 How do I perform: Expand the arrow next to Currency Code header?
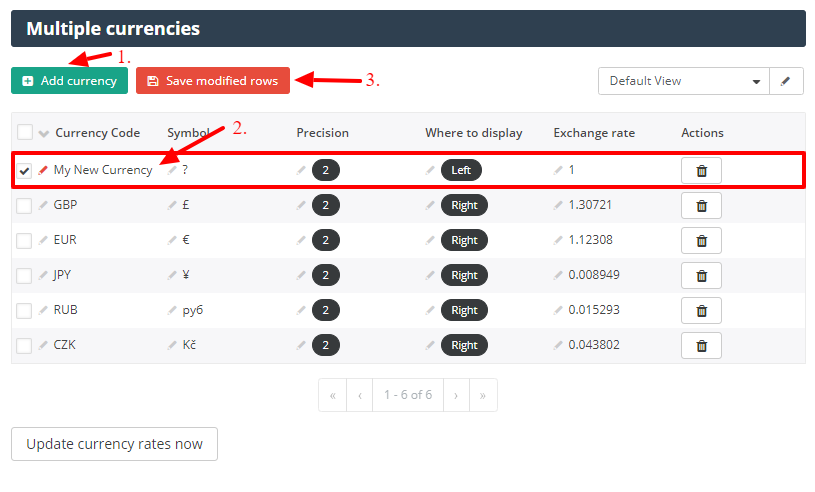pos(44,134)
